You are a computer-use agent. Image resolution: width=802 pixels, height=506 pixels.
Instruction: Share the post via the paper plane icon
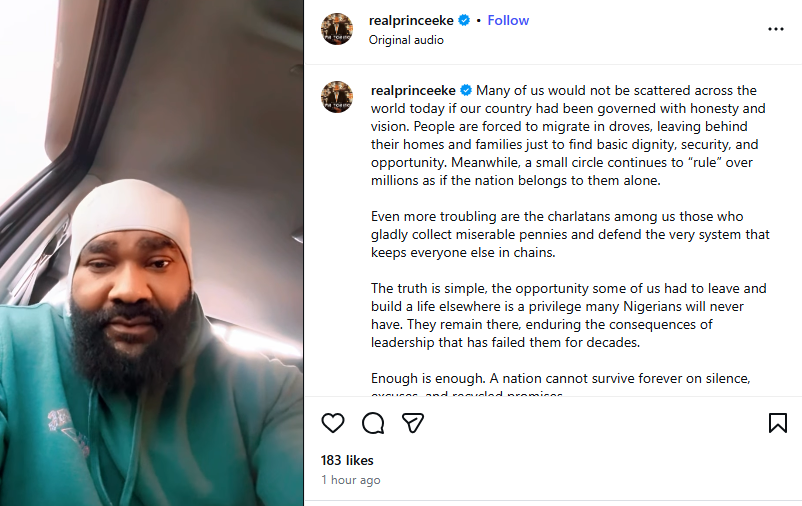(413, 423)
